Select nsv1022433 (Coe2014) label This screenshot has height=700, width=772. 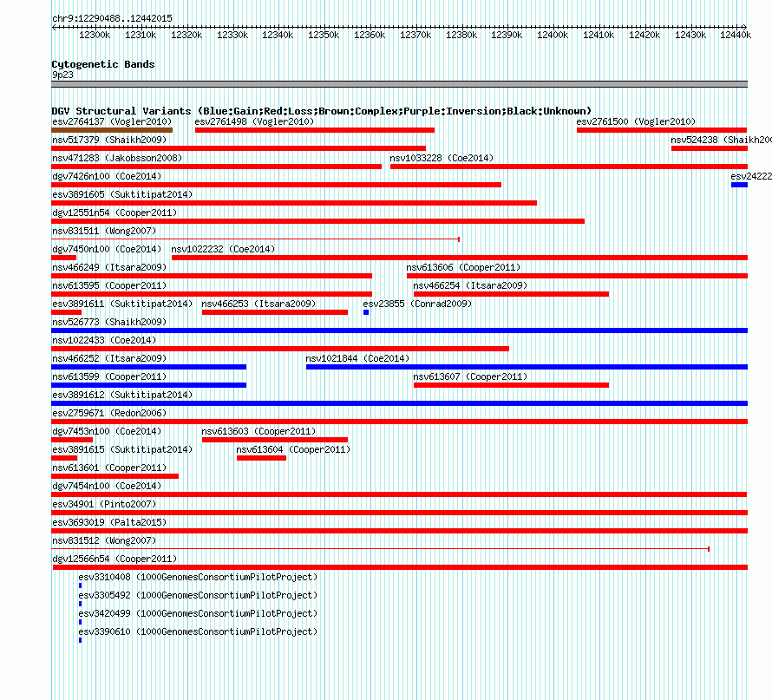point(104,340)
